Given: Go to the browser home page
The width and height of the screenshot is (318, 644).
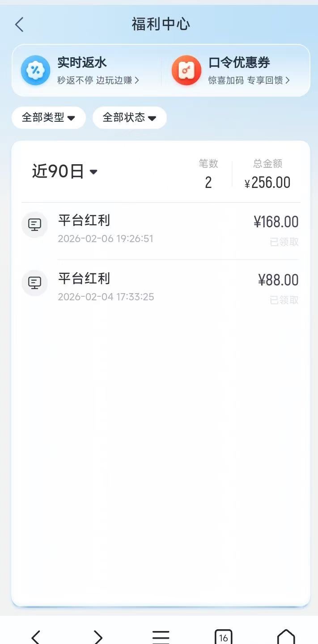Looking at the screenshot, I should [x=286, y=636].
